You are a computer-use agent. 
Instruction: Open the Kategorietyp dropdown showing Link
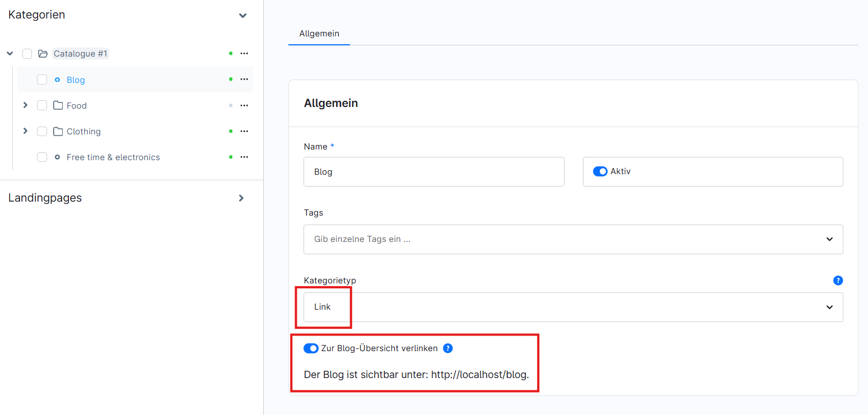573,307
